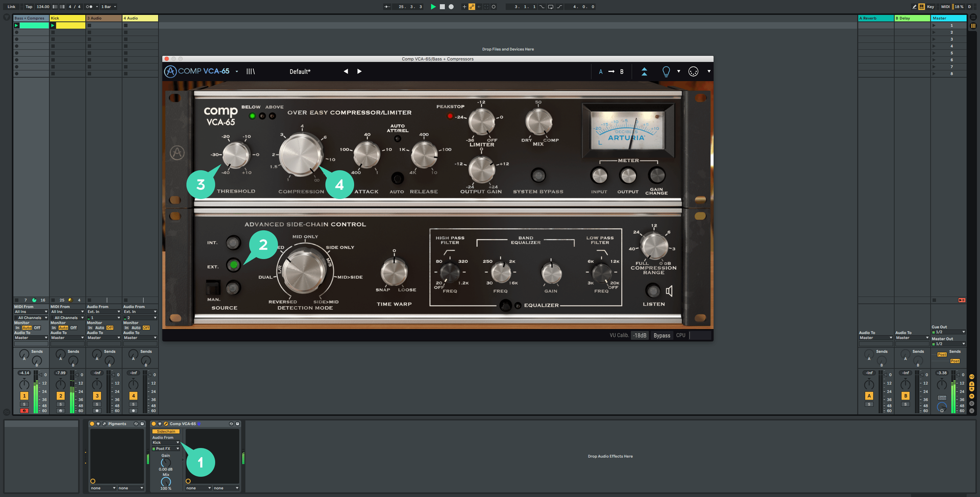Image resolution: width=980 pixels, height=497 pixels.
Task: Select the Output meter button
Action: [x=628, y=176]
